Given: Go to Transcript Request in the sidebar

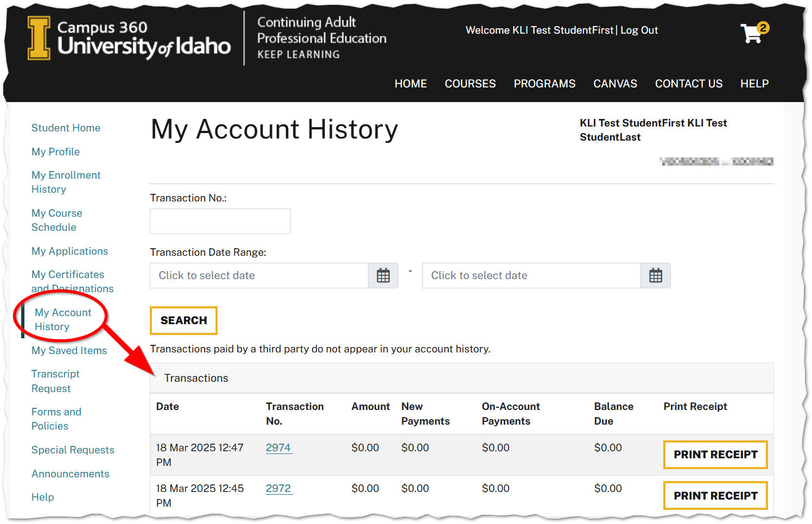Looking at the screenshot, I should pos(55,381).
